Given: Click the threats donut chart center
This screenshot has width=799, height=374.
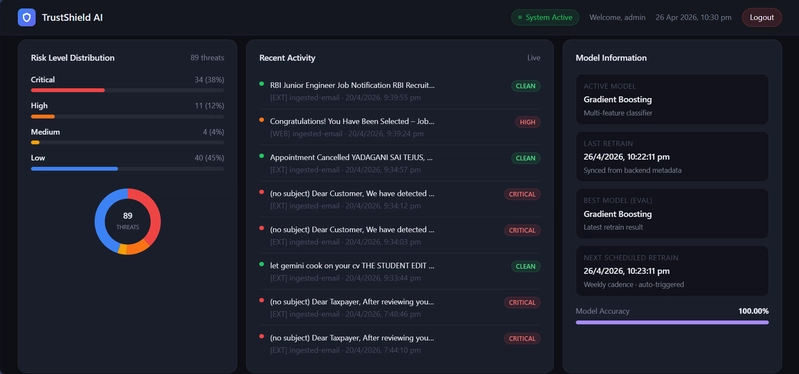Looking at the screenshot, I should (127, 221).
